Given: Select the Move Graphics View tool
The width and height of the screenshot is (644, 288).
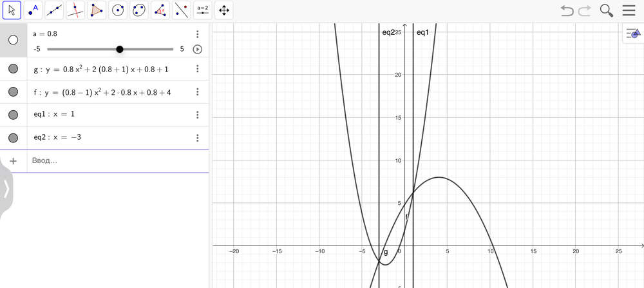Looking at the screenshot, I should (x=223, y=10).
